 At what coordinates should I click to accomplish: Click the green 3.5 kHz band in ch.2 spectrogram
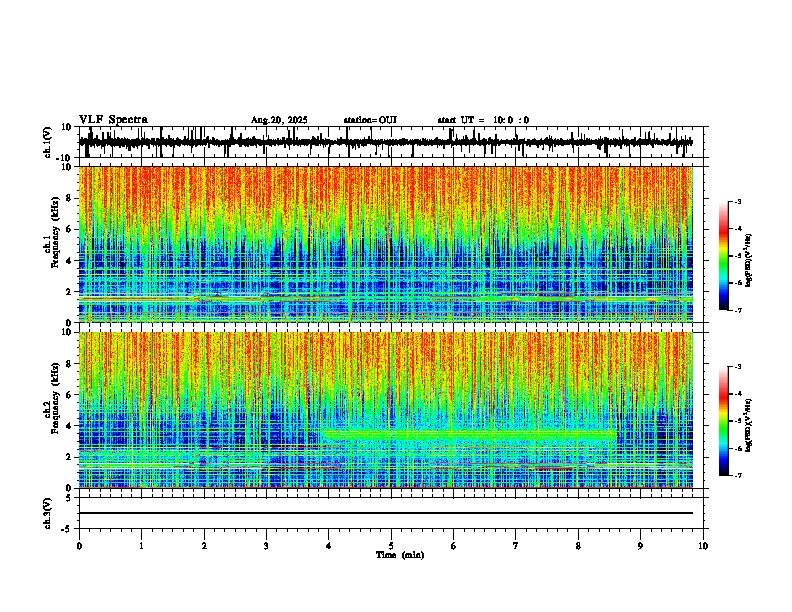469,435
